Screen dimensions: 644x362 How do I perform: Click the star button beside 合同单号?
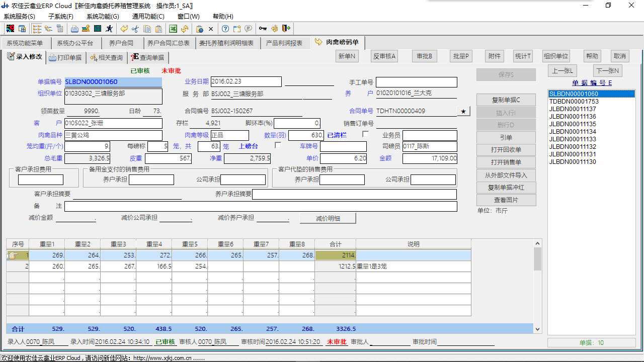(x=463, y=111)
